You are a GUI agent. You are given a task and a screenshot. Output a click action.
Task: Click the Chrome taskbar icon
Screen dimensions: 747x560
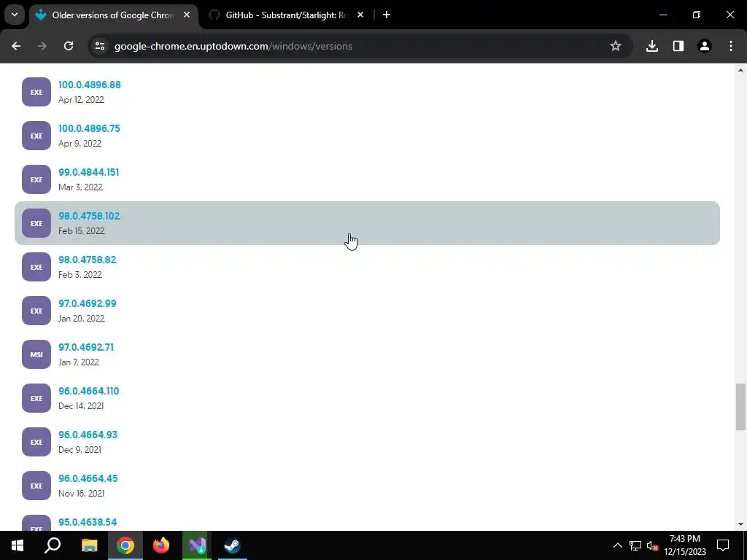click(125, 545)
